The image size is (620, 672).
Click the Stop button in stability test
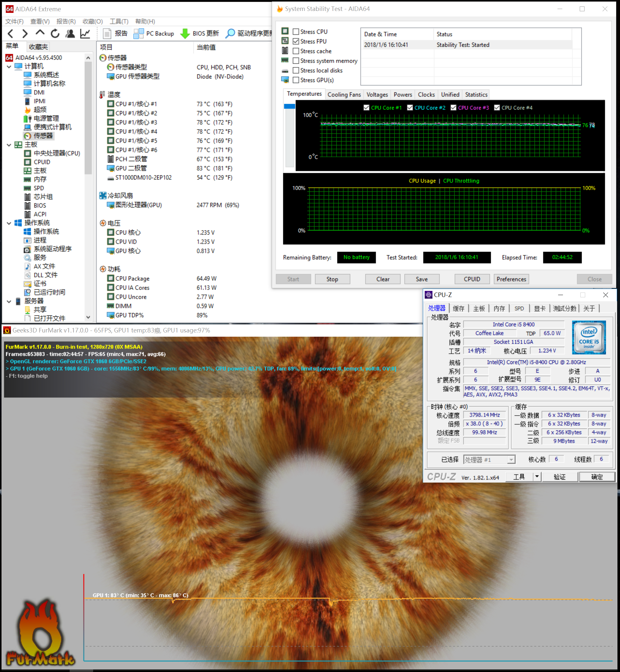pyautogui.click(x=331, y=279)
